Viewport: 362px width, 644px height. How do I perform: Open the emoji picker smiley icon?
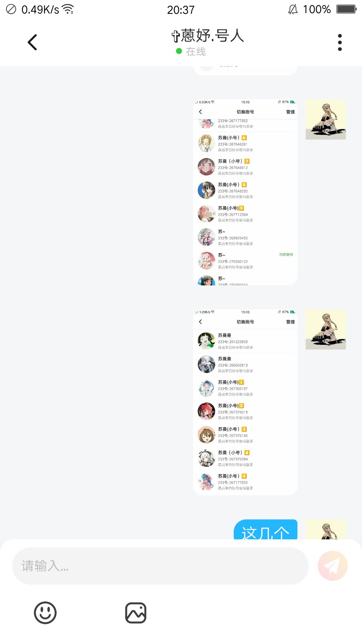coord(45,612)
